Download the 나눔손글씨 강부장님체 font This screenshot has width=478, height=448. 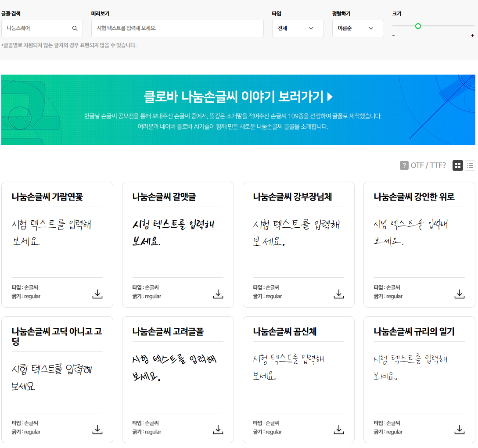click(338, 294)
